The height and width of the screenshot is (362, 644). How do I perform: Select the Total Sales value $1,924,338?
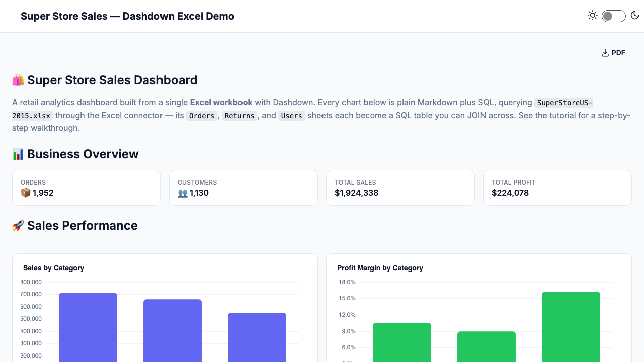[357, 193]
